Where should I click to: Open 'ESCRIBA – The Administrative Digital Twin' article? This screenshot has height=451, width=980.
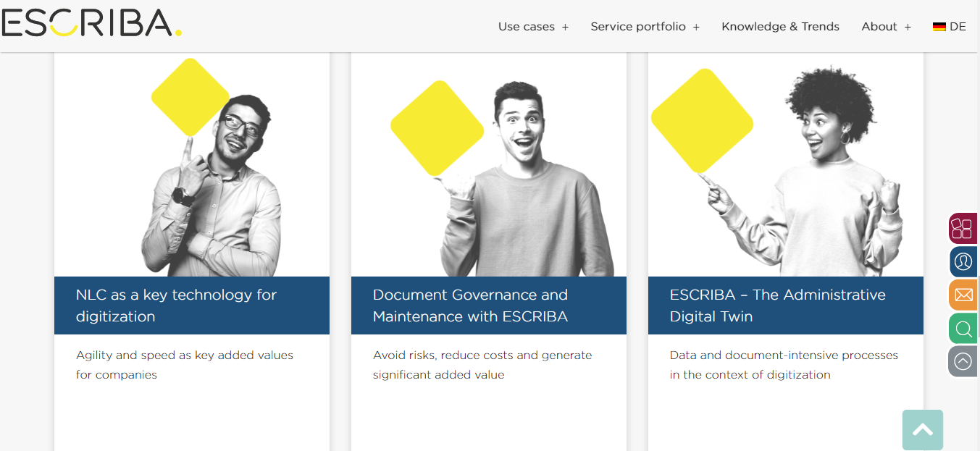tap(778, 305)
